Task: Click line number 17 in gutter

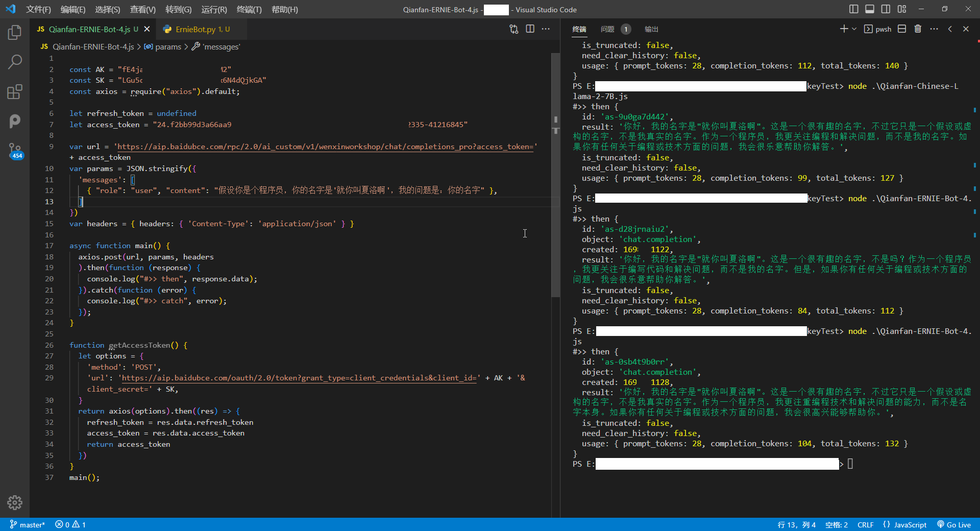Action: tap(49, 246)
